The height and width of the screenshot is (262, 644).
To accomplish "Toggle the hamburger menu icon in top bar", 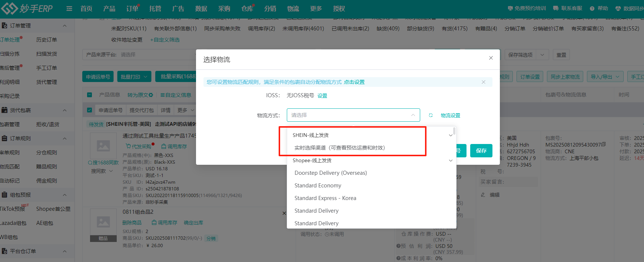I will click(x=69, y=9).
